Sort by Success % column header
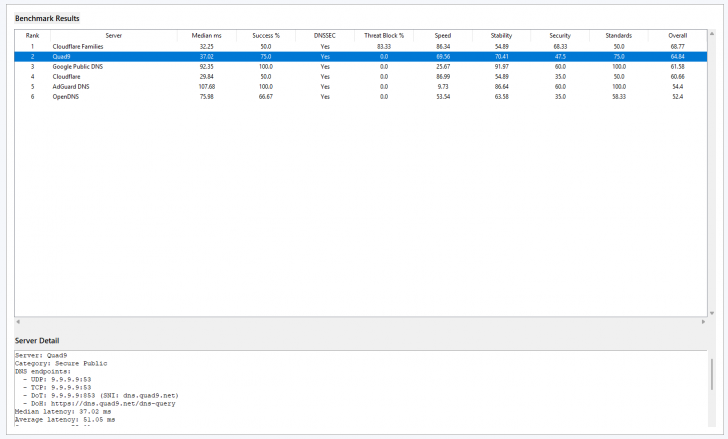The height and width of the screenshot is (439, 728). [266, 36]
